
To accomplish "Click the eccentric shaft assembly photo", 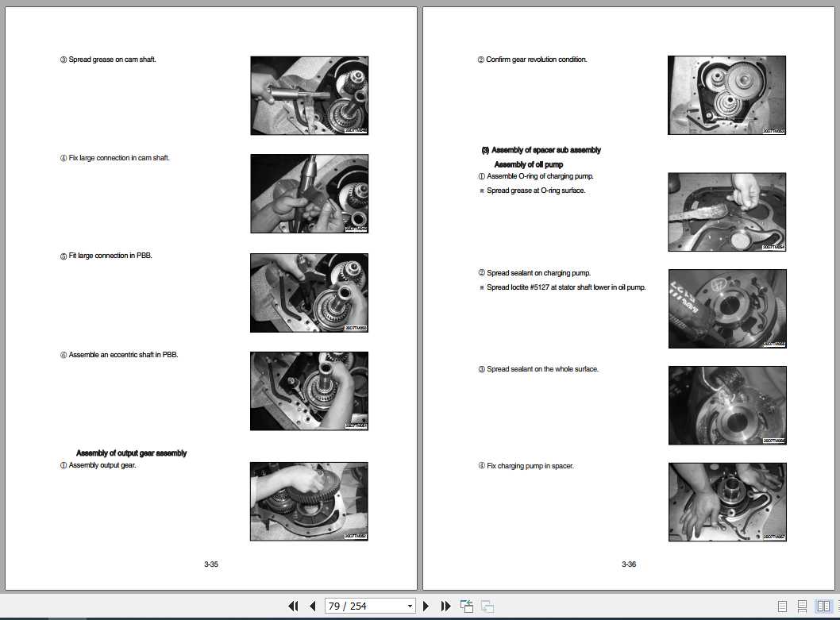I will click(309, 391).
